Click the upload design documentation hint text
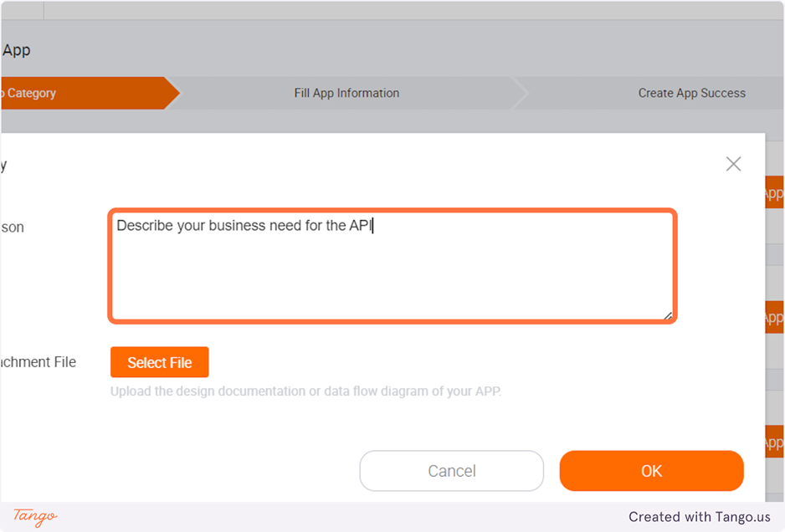This screenshot has height=532, width=785. 305,391
